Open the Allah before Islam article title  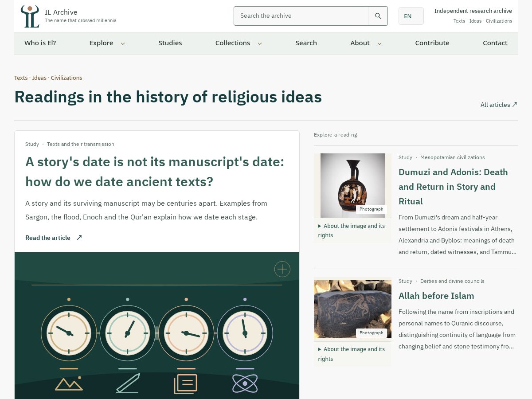(x=436, y=296)
